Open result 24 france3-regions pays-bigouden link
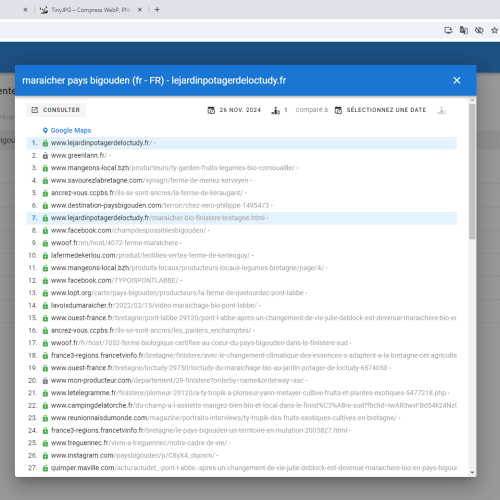This screenshot has width=500, height=500. click(199, 430)
